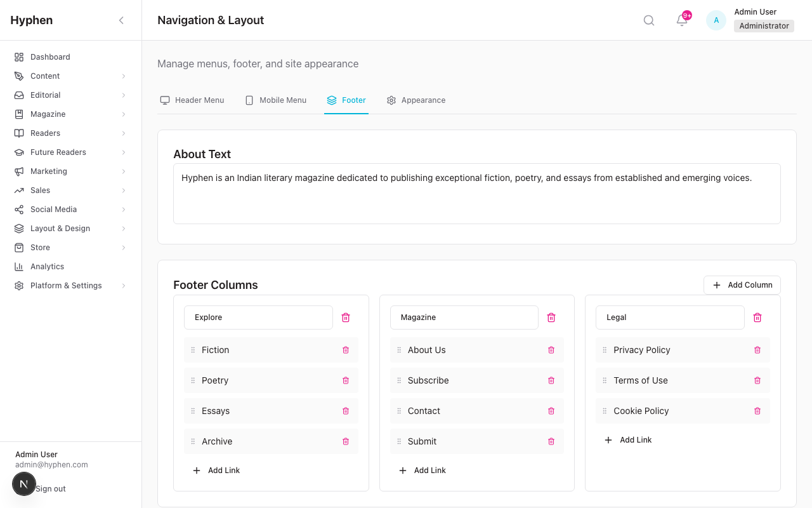Open the Appearance tab
The height and width of the screenshot is (508, 812).
[416, 100]
